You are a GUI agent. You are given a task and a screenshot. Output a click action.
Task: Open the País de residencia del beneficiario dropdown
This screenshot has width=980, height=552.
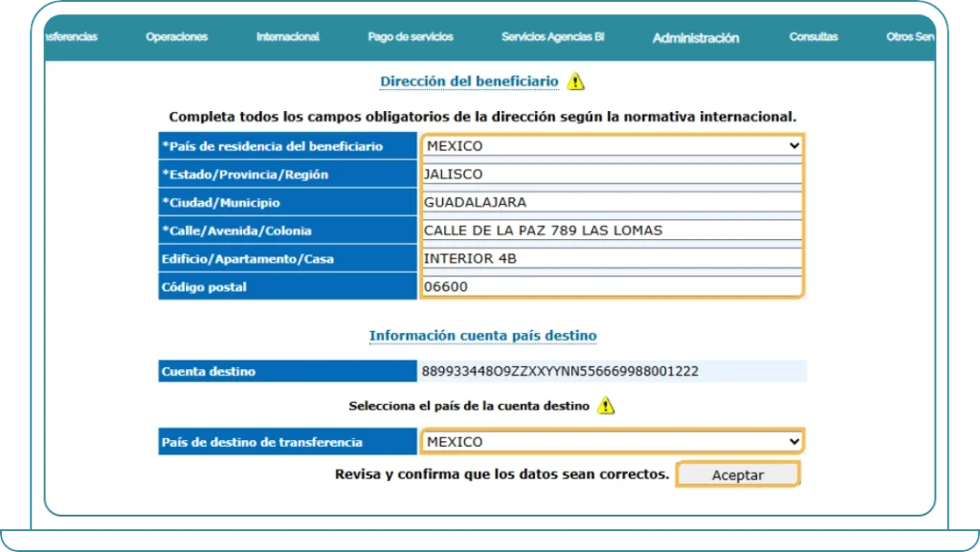coord(612,145)
